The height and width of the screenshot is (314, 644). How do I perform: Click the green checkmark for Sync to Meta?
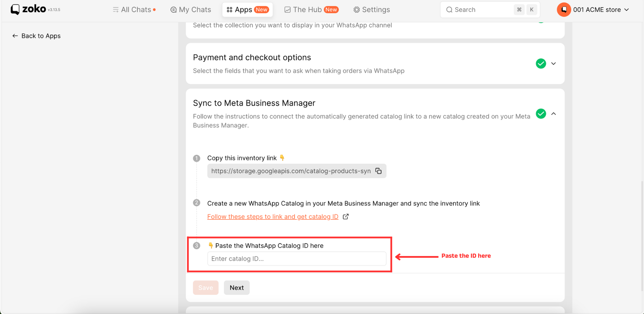541,114
